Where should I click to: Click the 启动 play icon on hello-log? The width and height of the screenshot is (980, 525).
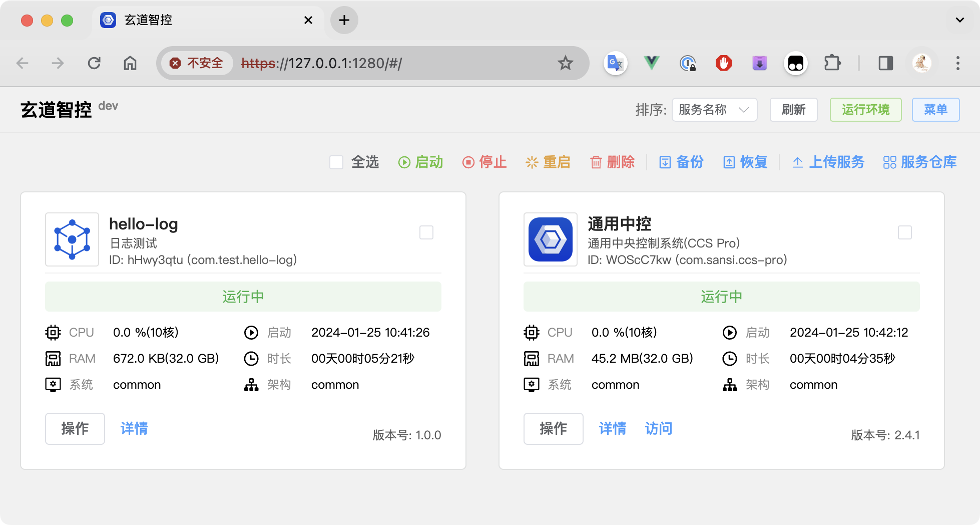pos(251,333)
